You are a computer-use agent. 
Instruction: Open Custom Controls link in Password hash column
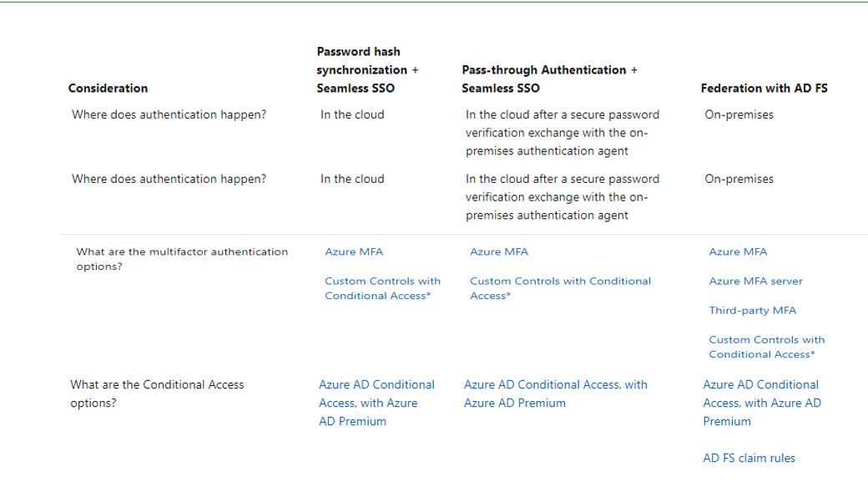(x=382, y=288)
